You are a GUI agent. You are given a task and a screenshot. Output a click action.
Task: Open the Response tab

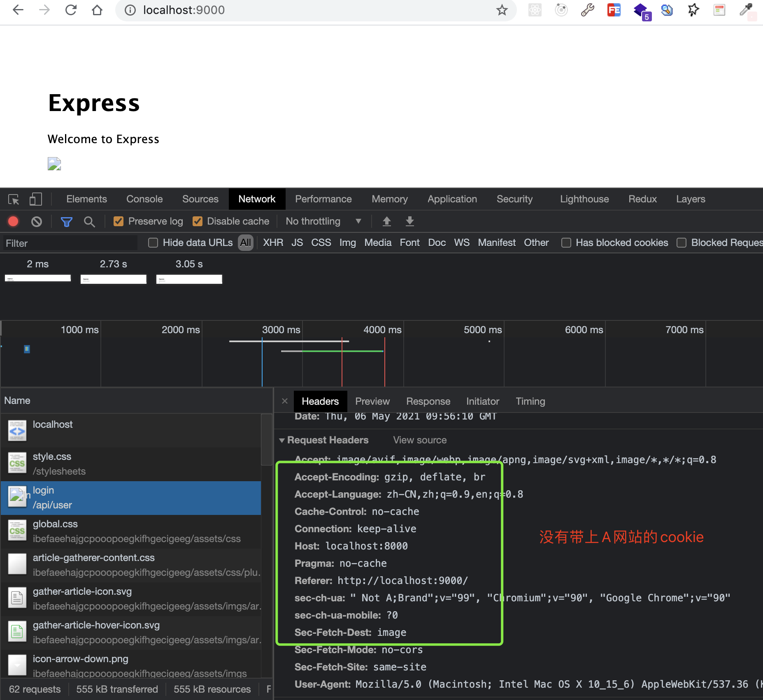(x=428, y=401)
